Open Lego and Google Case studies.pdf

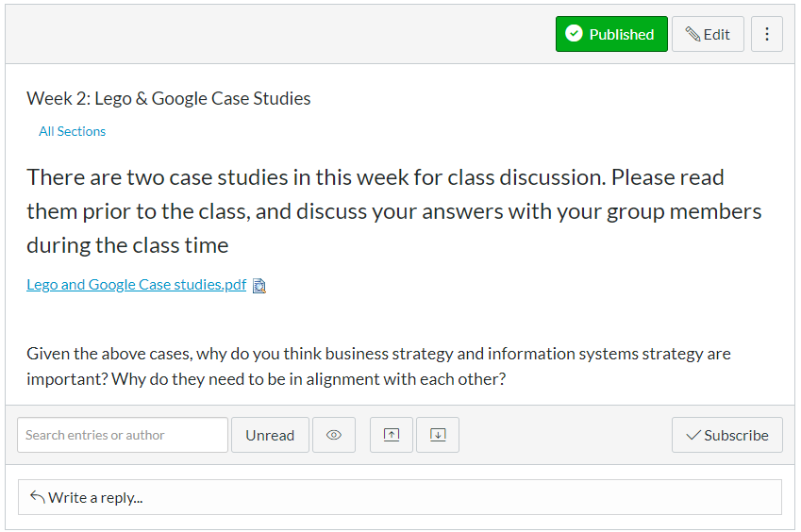[136, 285]
